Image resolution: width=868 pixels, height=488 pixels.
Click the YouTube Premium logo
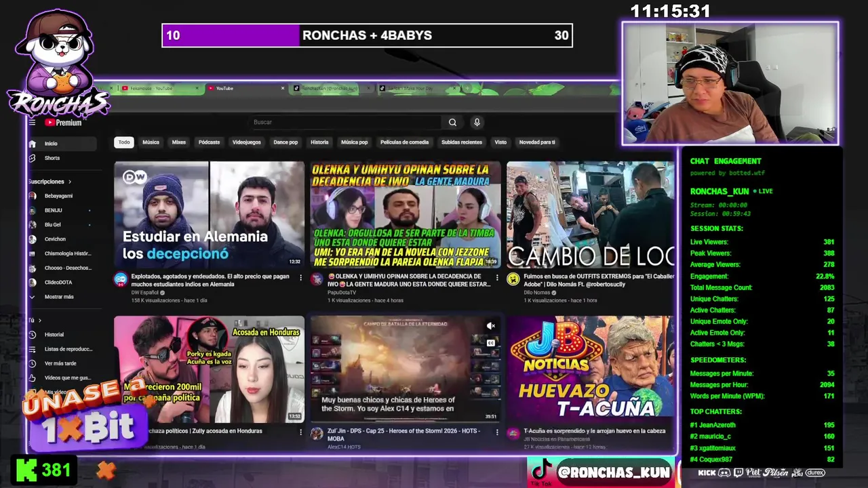pos(64,123)
